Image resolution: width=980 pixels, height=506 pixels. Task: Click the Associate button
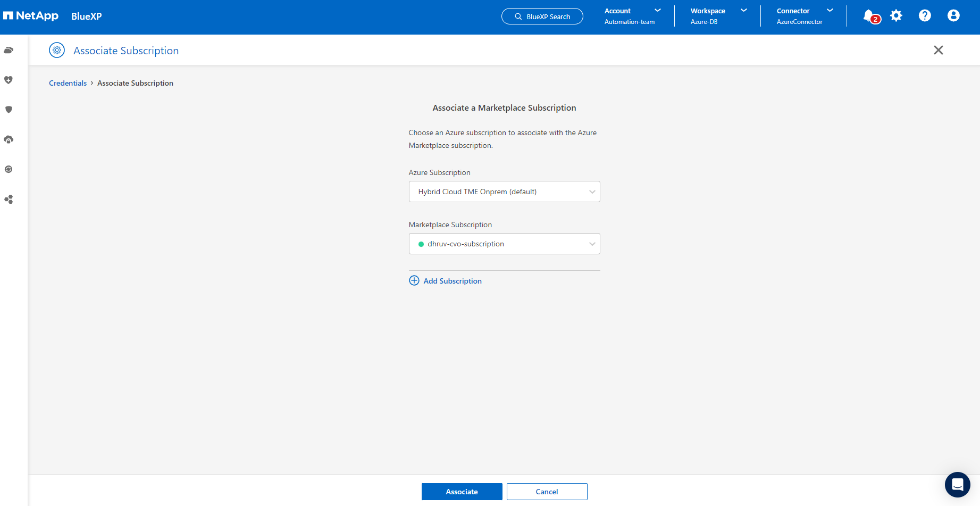(x=462, y=492)
